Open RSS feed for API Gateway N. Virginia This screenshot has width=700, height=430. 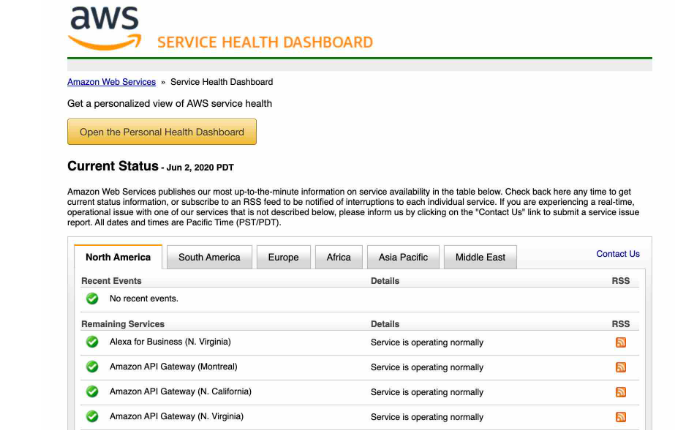point(621,417)
